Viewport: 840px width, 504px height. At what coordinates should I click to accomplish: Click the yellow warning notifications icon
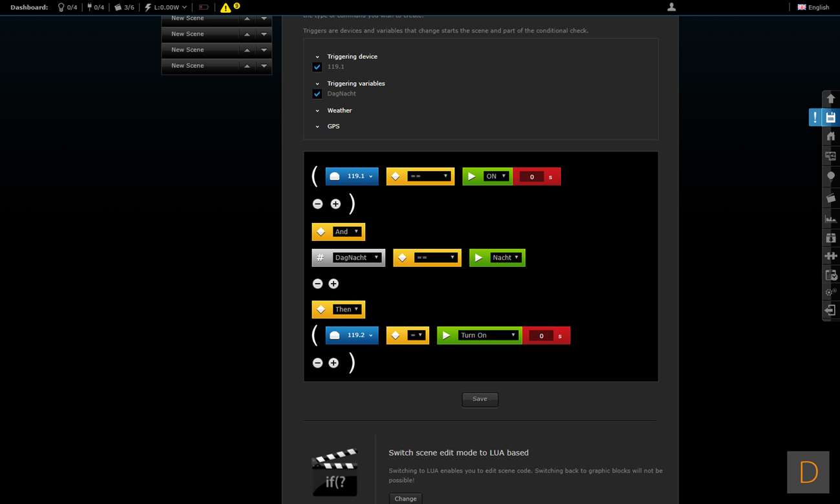(x=226, y=8)
